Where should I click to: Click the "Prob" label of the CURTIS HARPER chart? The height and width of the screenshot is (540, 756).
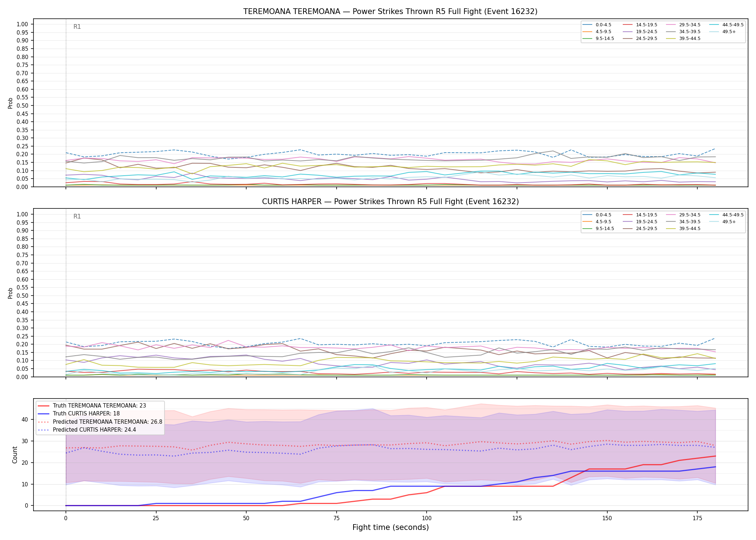[10, 293]
